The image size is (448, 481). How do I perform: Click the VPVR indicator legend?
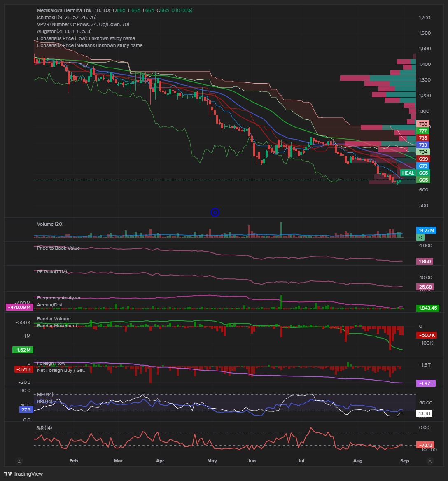tap(83, 24)
